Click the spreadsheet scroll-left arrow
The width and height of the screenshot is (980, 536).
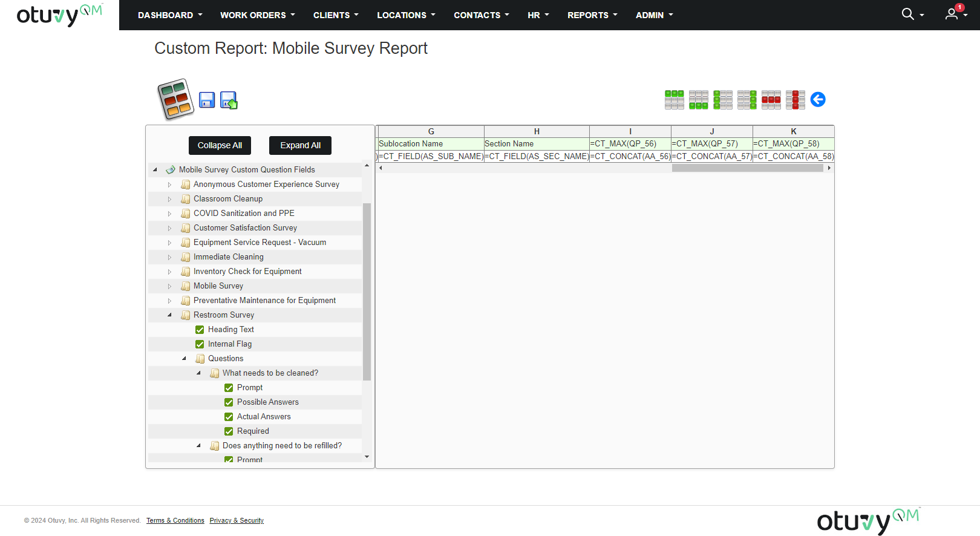381,168
